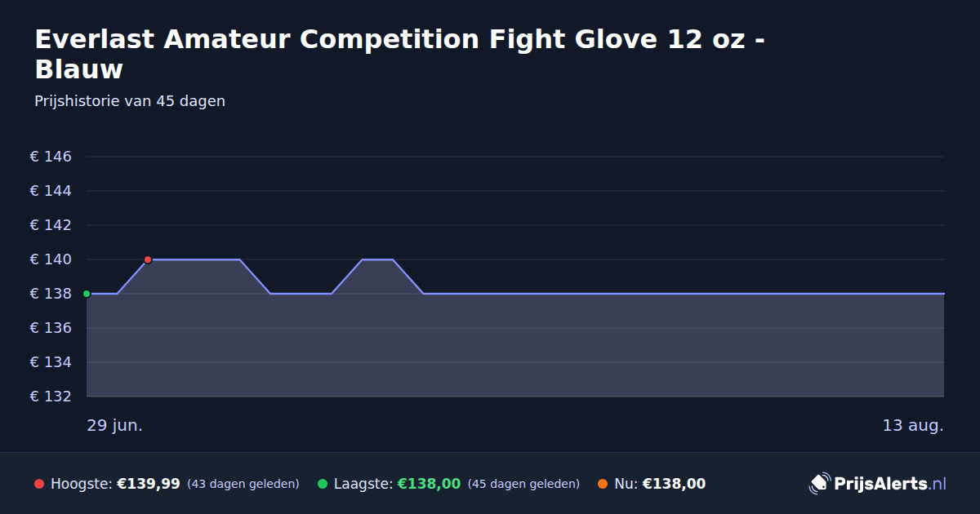Click the orange Nu legend dot
Viewport: 980px width, 514px height.
pyautogui.click(x=603, y=484)
